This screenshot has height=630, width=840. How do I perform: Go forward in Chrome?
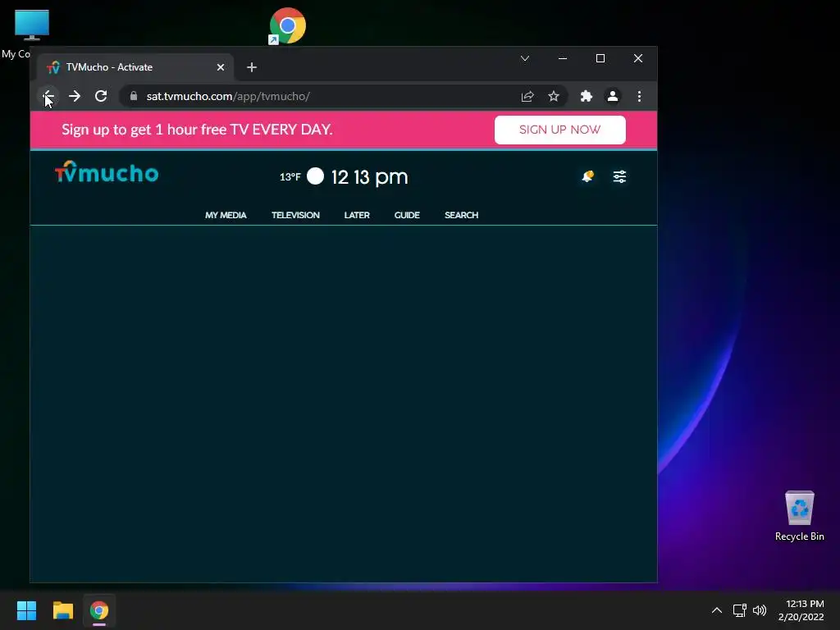click(75, 97)
